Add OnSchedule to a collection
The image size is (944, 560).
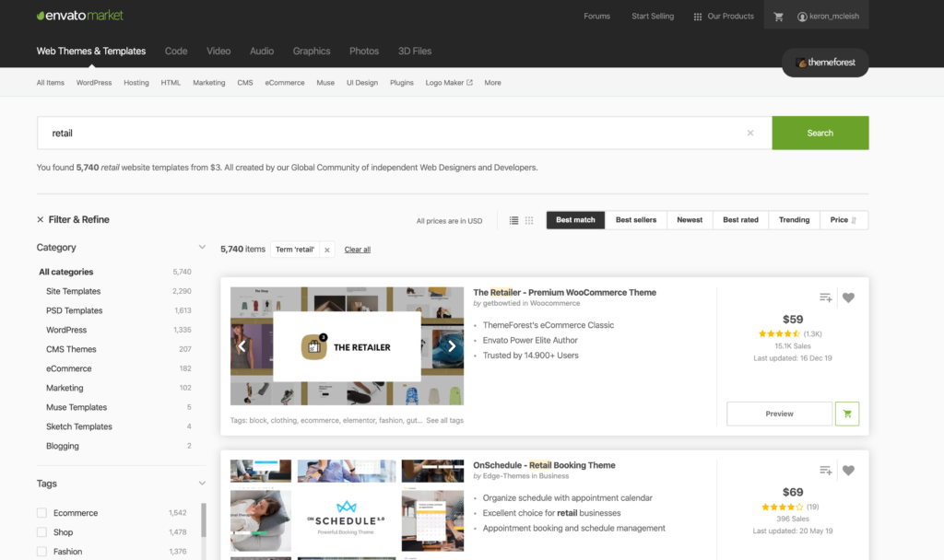coord(825,471)
